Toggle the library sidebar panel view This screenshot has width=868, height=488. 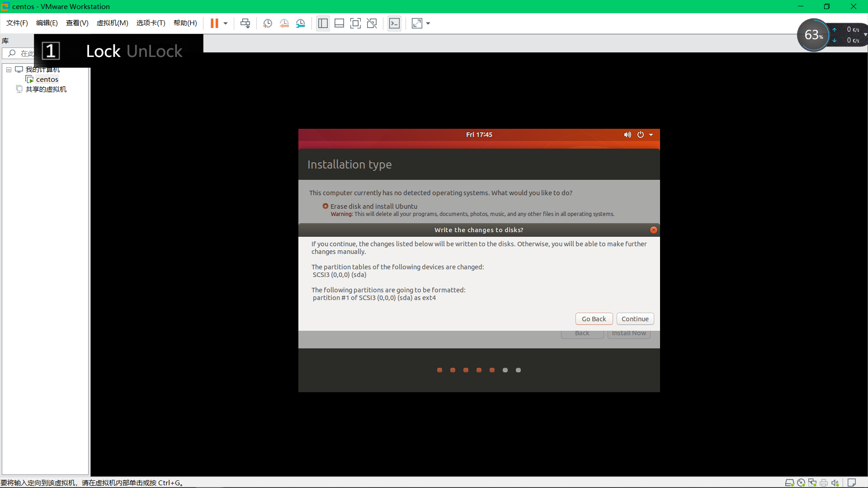pos(323,23)
